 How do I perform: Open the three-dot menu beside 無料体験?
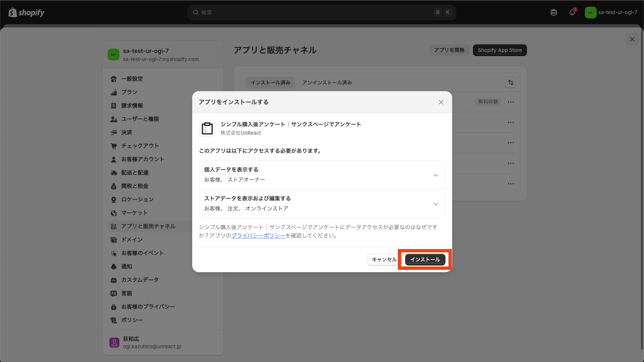[x=511, y=102]
